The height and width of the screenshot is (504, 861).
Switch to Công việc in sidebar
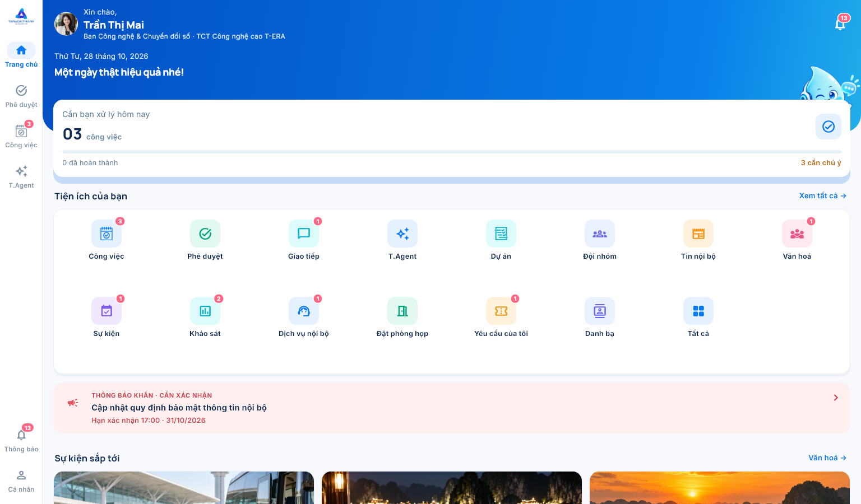click(21, 136)
